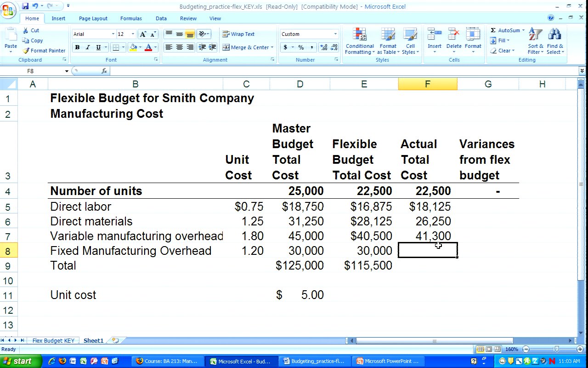
Task: Click the Percent Style icon
Action: [301, 47]
